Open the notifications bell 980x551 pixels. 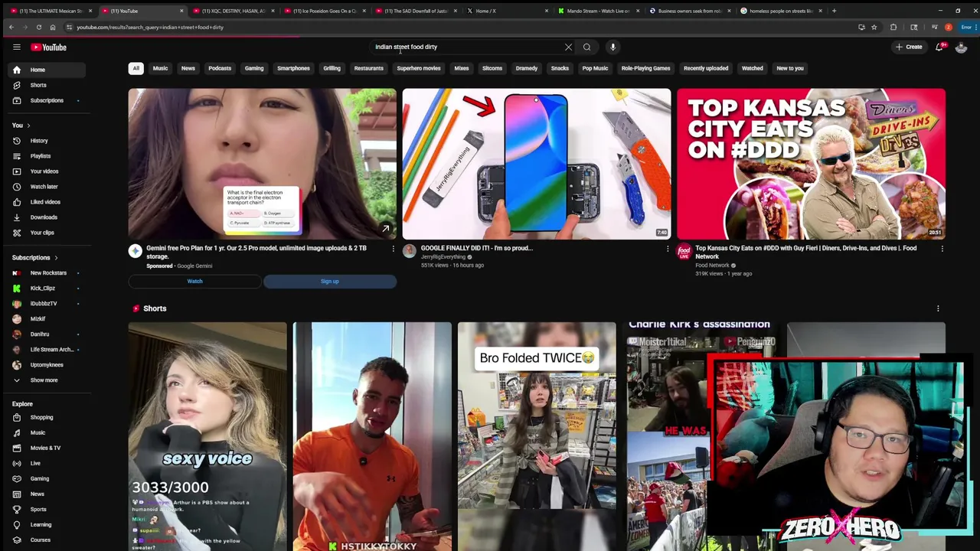pyautogui.click(x=939, y=47)
